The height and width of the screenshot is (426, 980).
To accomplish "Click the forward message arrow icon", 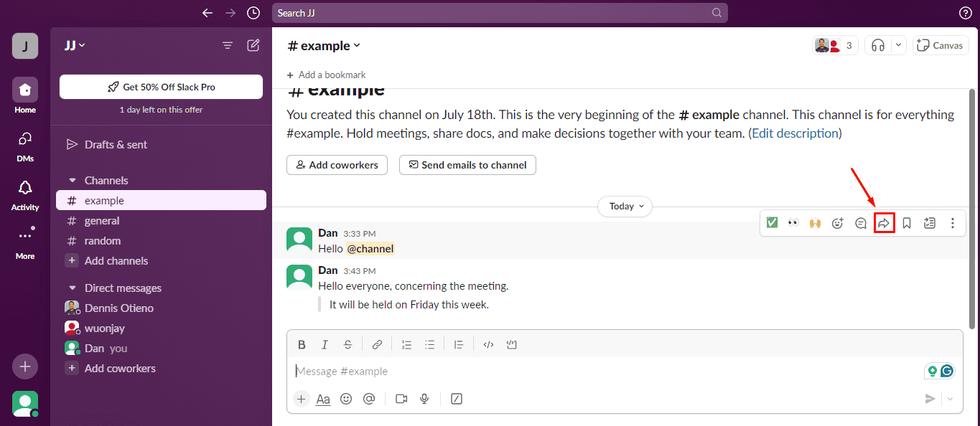I will [x=884, y=223].
